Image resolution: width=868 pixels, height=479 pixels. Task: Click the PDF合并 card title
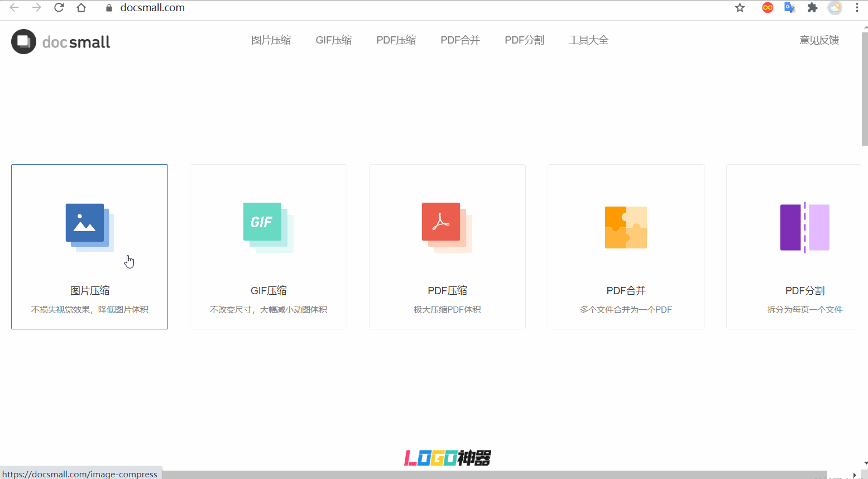coord(626,291)
